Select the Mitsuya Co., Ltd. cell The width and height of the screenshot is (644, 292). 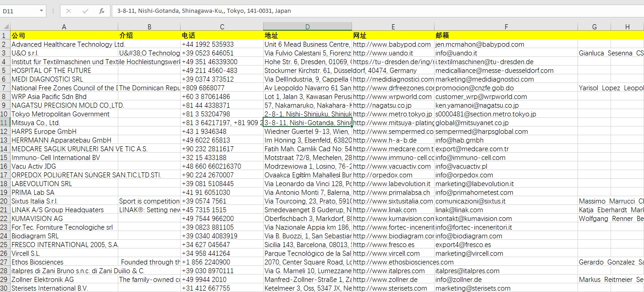pyautogui.click(x=64, y=122)
